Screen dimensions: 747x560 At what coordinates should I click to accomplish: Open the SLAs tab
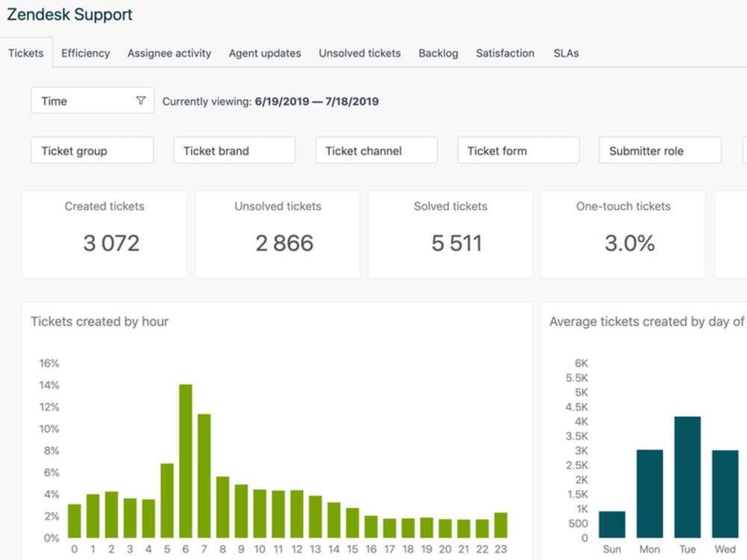[566, 53]
